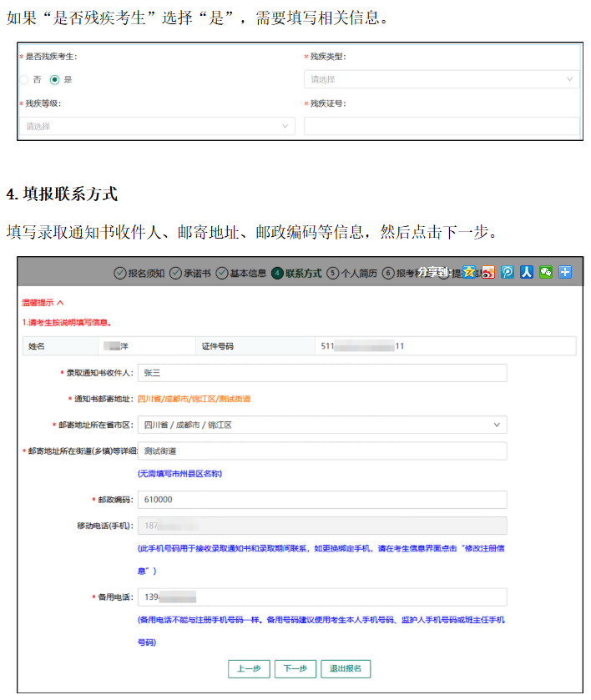Share via the Renren icon
591x700 pixels.
527,272
